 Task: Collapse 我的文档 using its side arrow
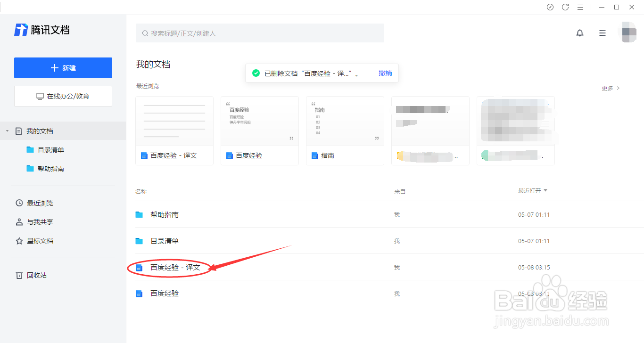(x=7, y=131)
